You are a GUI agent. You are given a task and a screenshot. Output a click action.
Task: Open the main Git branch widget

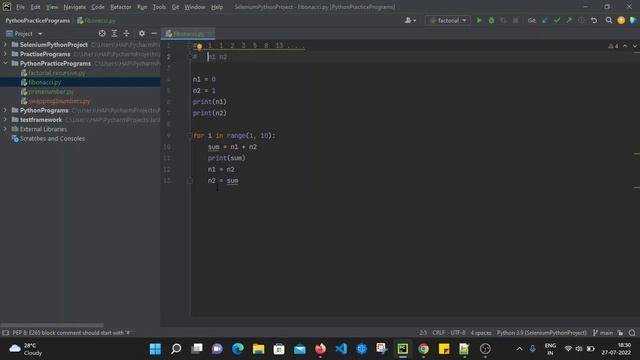pyautogui.click(x=603, y=333)
